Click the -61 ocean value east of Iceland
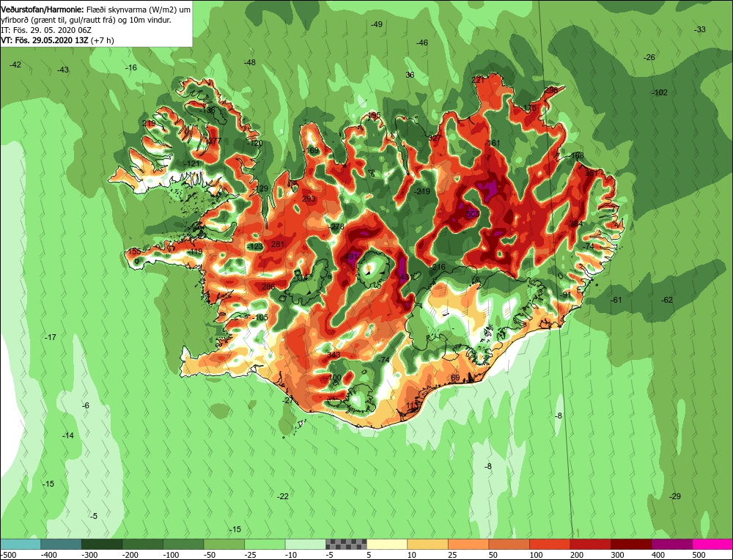733x560 pixels. [616, 300]
